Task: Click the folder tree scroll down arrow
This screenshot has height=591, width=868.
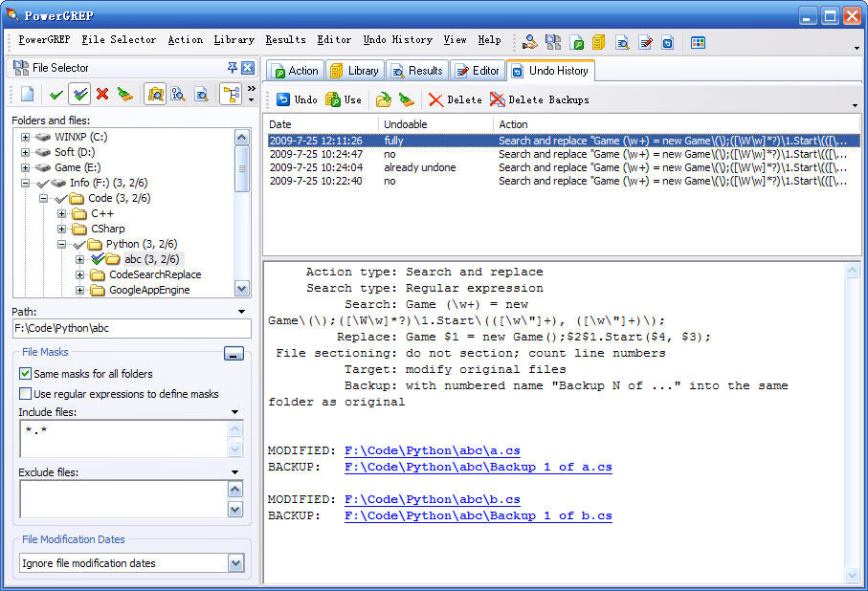Action: pyautogui.click(x=242, y=288)
